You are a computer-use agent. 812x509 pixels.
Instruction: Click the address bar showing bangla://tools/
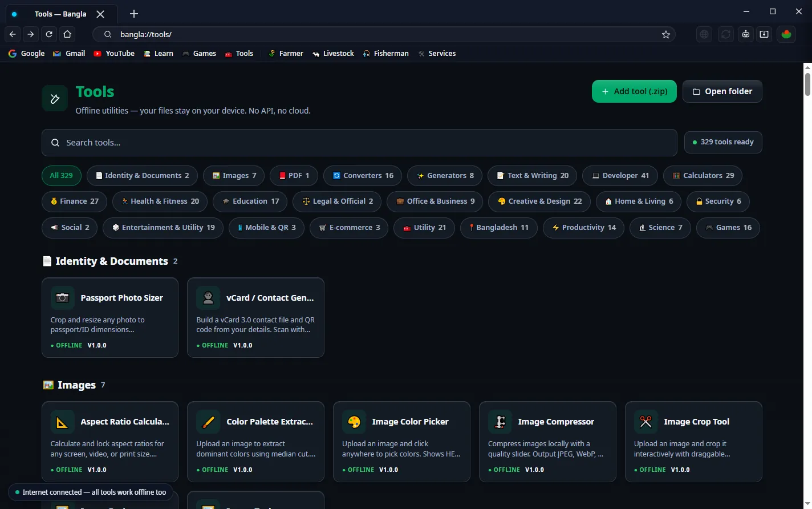pos(383,34)
